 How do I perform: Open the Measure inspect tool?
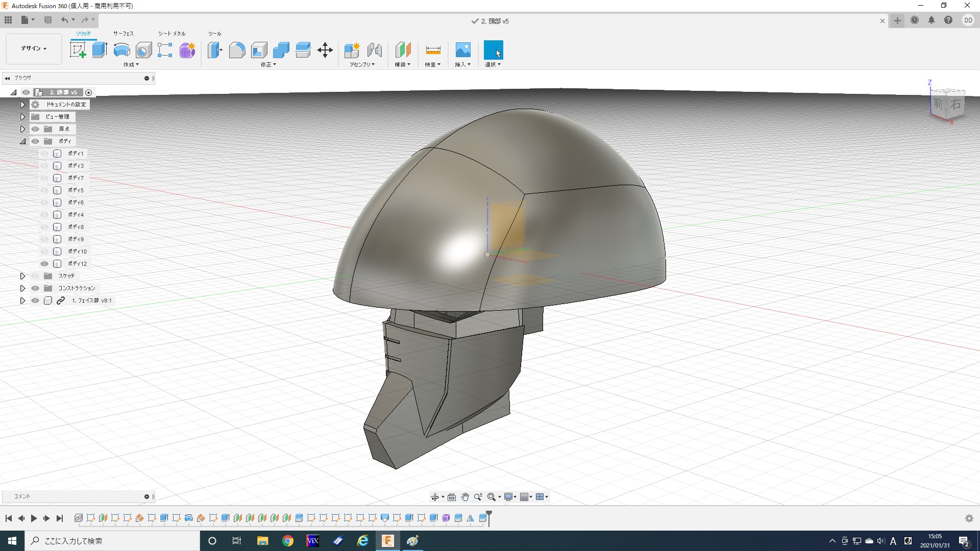432,50
